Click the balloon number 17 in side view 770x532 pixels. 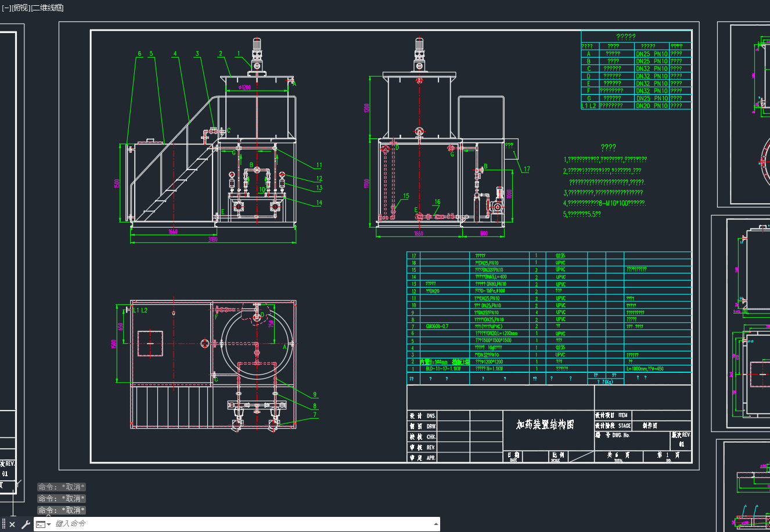coord(527,170)
